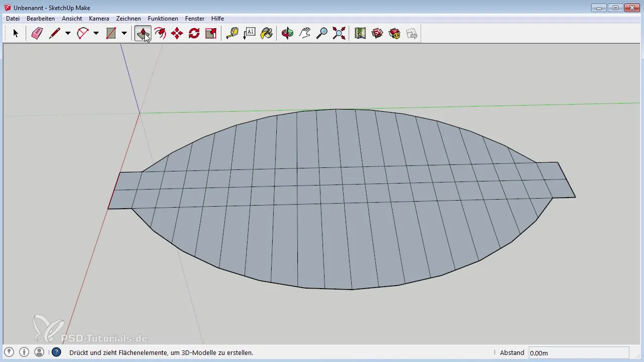This screenshot has height=362, width=644.
Task: Select the Orbit tool
Action: pyautogui.click(x=288, y=33)
